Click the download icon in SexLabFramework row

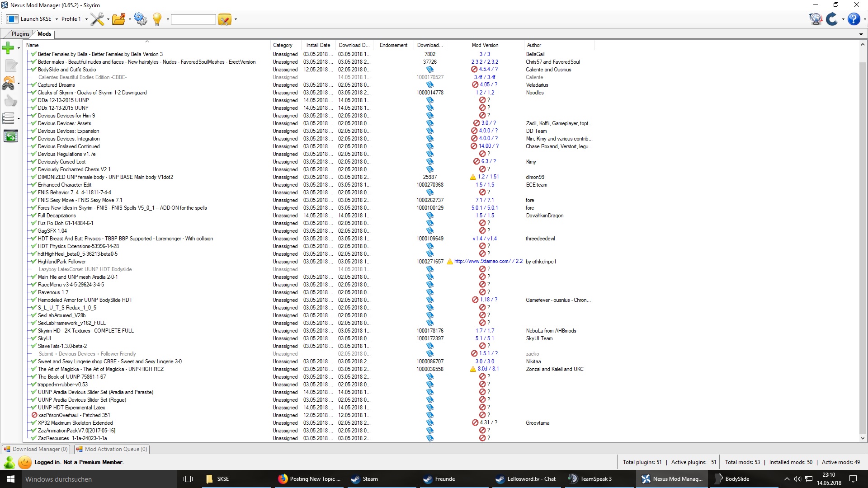[430, 323]
